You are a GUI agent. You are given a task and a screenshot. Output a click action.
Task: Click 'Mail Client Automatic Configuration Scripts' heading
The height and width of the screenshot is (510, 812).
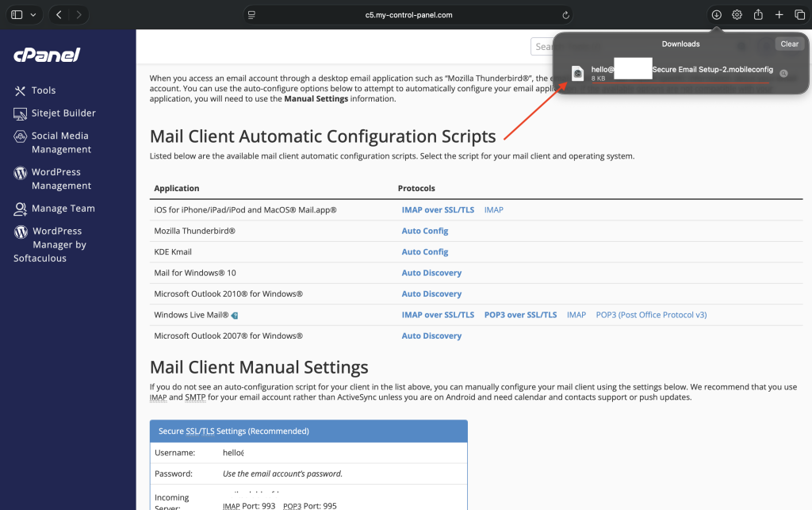click(x=323, y=136)
